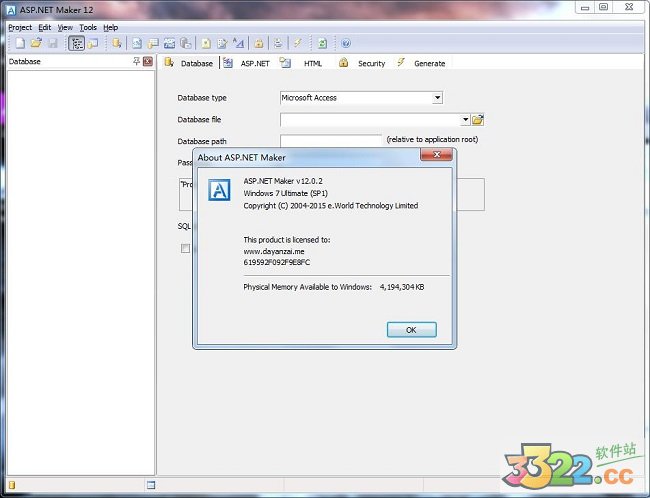This screenshot has width=650, height=498.
Task: Click the lightning bolt toolbar icon
Action: coord(298,43)
